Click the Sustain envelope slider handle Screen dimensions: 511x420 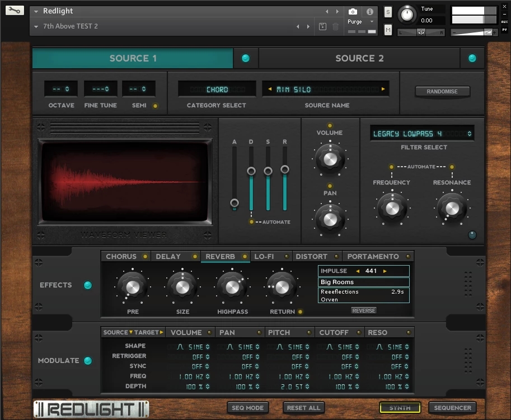pos(268,171)
